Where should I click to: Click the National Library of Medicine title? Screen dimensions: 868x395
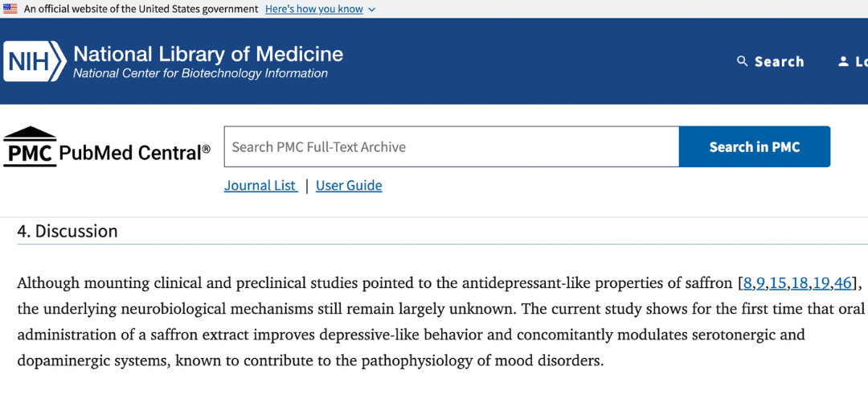tap(208, 54)
